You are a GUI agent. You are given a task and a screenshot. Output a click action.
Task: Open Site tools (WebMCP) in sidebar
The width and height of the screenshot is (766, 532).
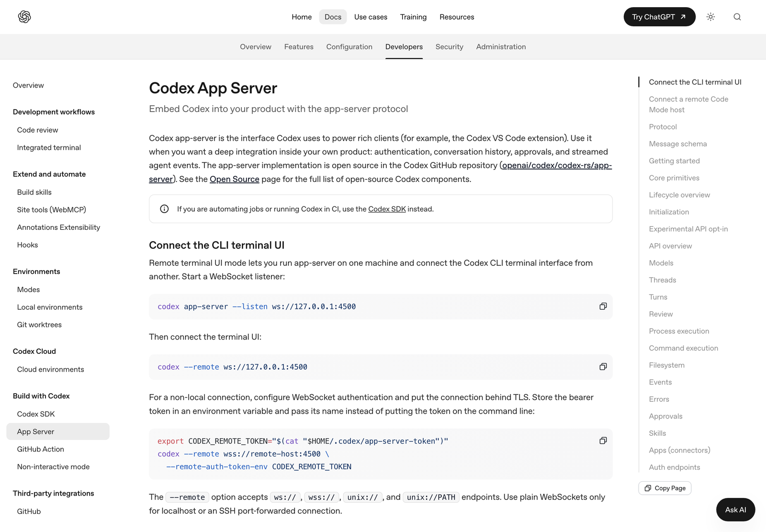click(52, 210)
